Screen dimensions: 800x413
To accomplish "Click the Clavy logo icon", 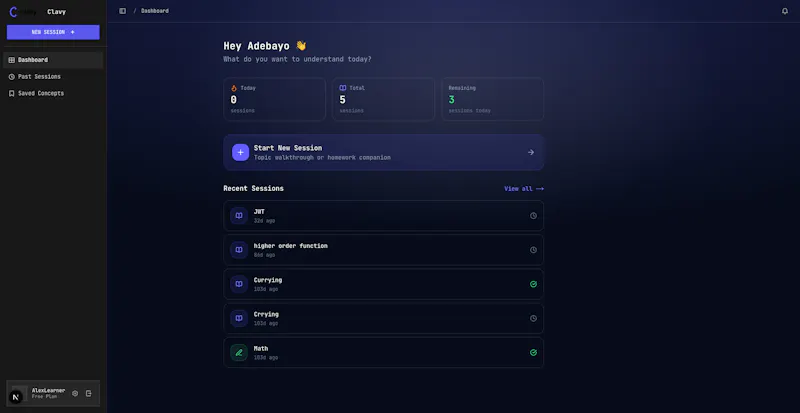I will coord(13,12).
